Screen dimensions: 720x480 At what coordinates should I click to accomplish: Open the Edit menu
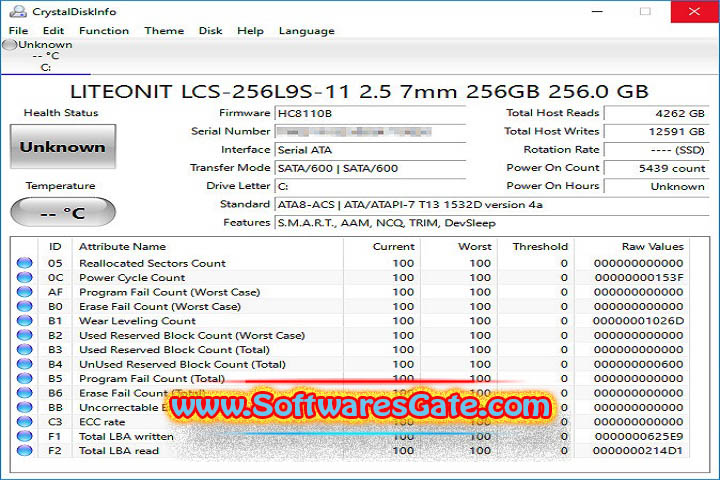(x=53, y=31)
